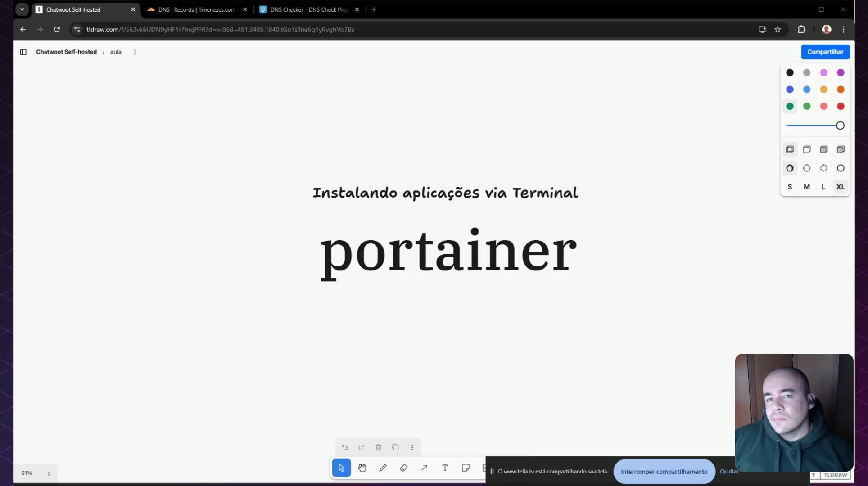868x486 pixels.
Task: Select the red color swatch
Action: click(x=840, y=106)
